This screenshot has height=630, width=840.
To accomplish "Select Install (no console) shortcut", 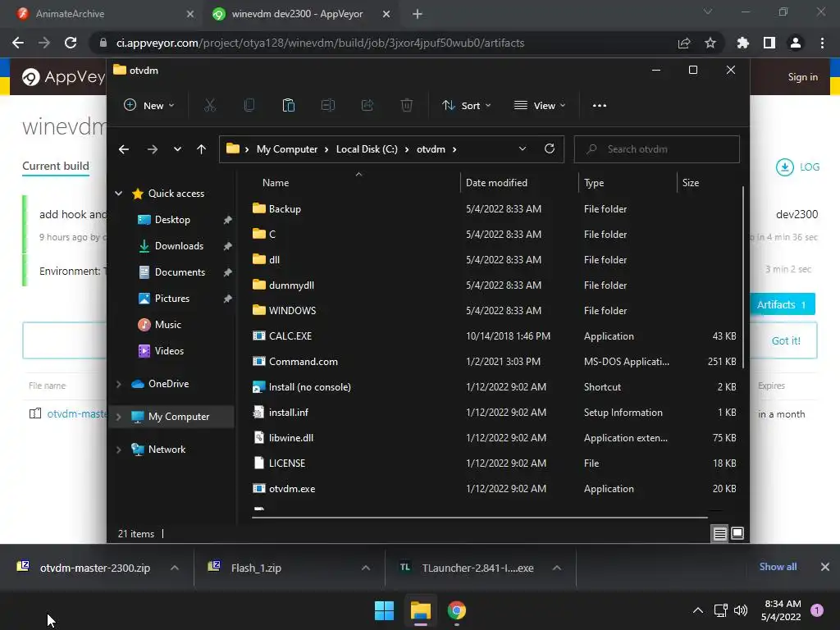I will point(309,387).
